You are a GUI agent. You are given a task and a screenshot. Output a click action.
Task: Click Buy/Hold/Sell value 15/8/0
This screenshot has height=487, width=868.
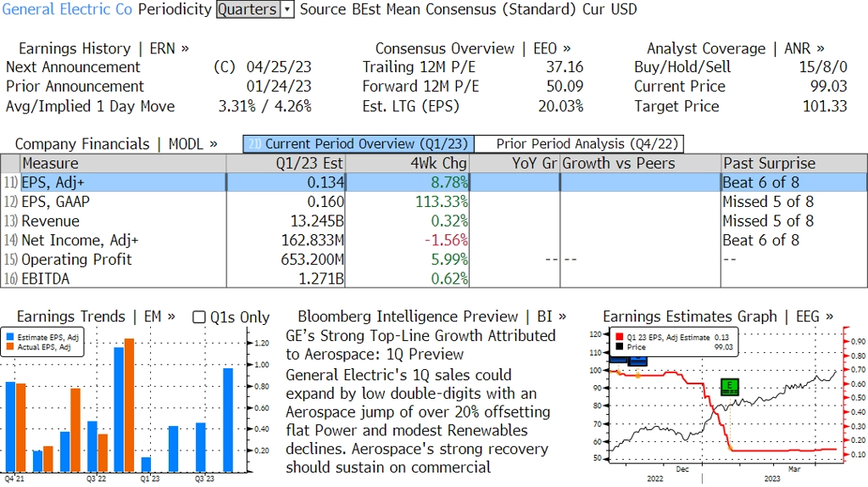click(823, 67)
